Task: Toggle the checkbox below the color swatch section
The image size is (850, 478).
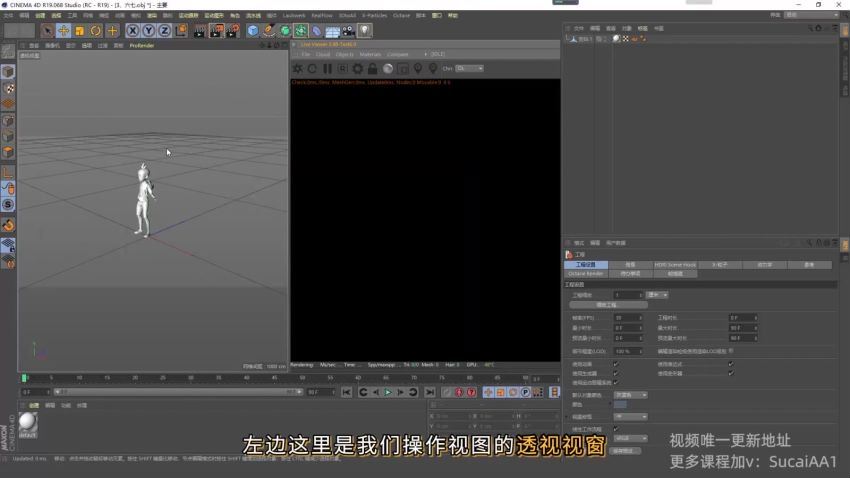Action: coord(615,428)
